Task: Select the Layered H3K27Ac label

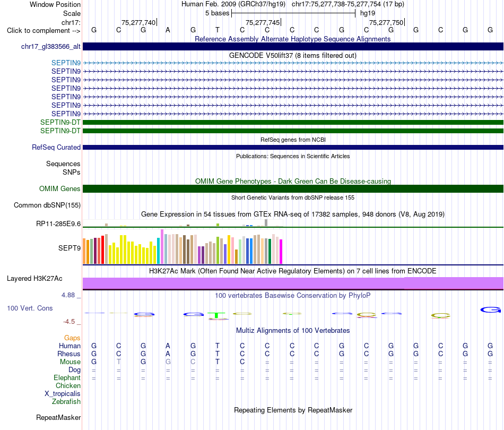Action: pyautogui.click(x=34, y=279)
